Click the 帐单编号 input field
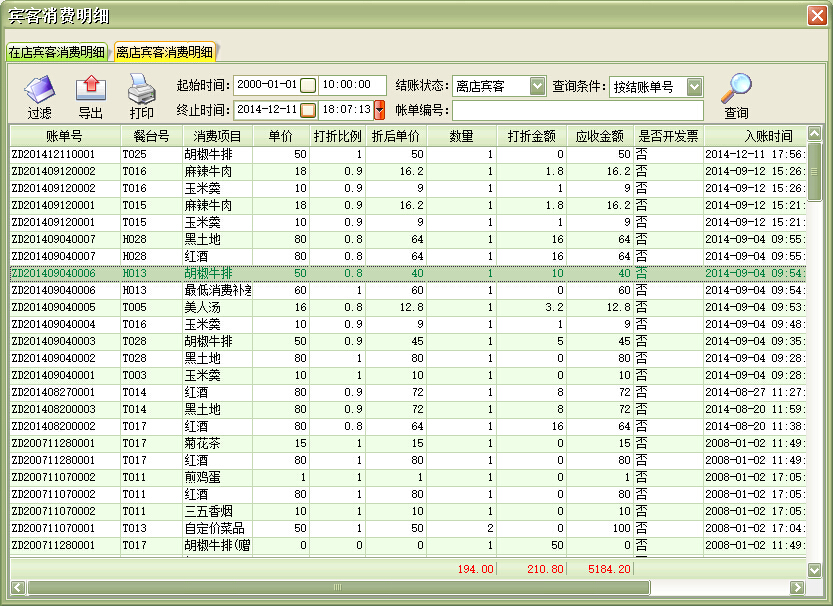The image size is (833, 606). point(577,110)
